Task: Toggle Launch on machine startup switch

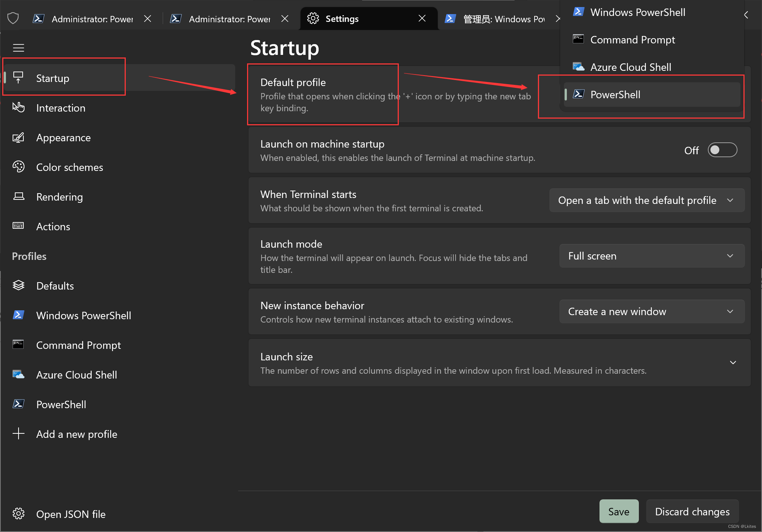Action: (x=722, y=150)
